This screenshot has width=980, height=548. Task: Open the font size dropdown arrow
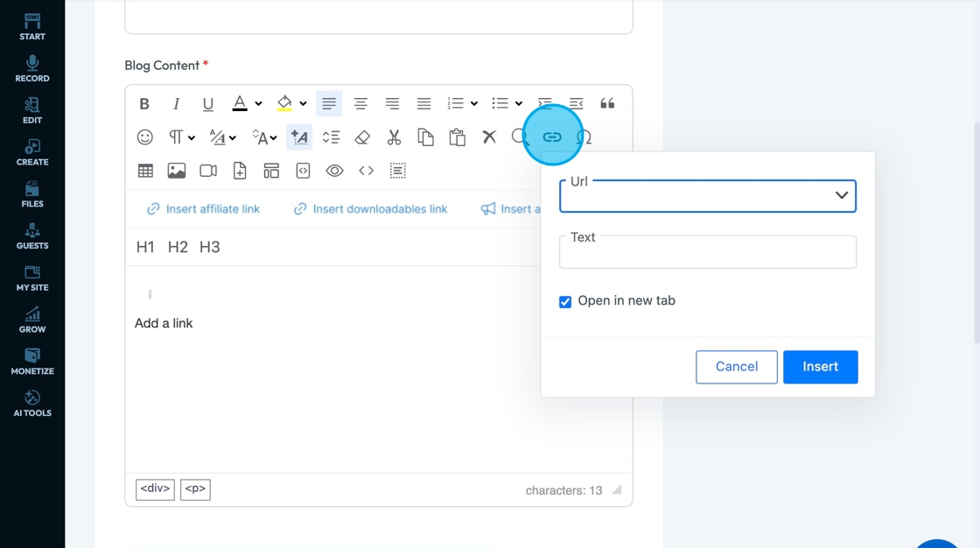[x=274, y=137]
